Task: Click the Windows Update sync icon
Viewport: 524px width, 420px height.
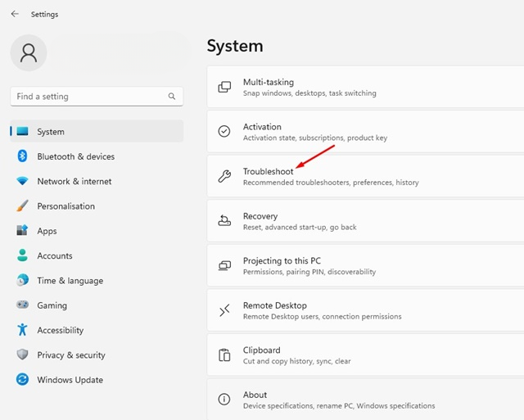Action: point(22,379)
